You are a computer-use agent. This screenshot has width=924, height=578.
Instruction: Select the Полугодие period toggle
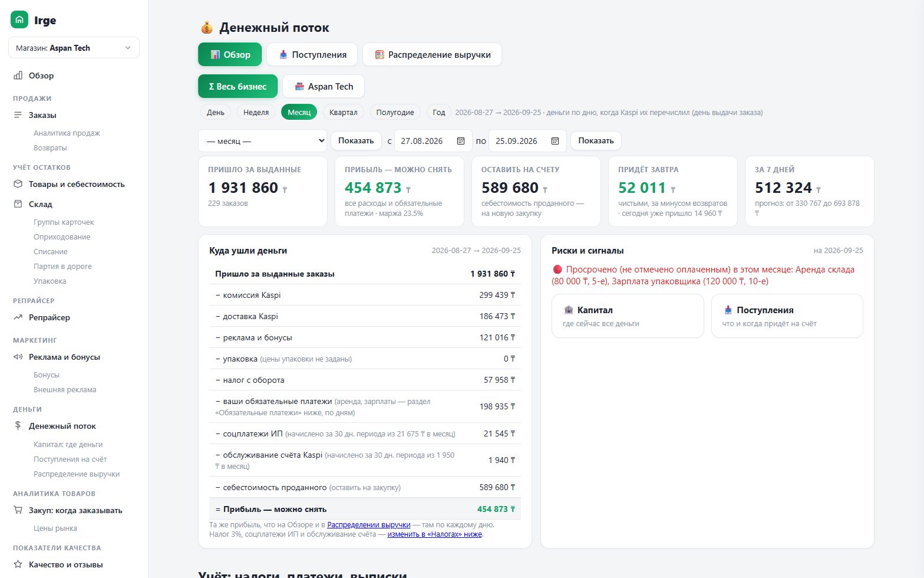click(395, 112)
